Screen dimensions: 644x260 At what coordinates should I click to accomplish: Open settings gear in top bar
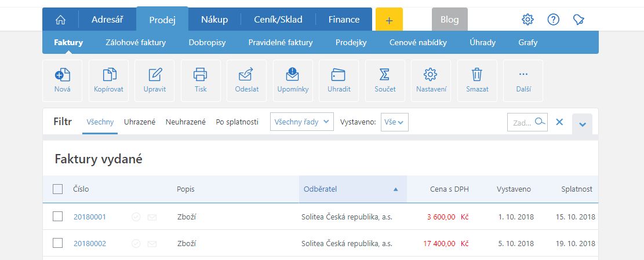coord(527,19)
